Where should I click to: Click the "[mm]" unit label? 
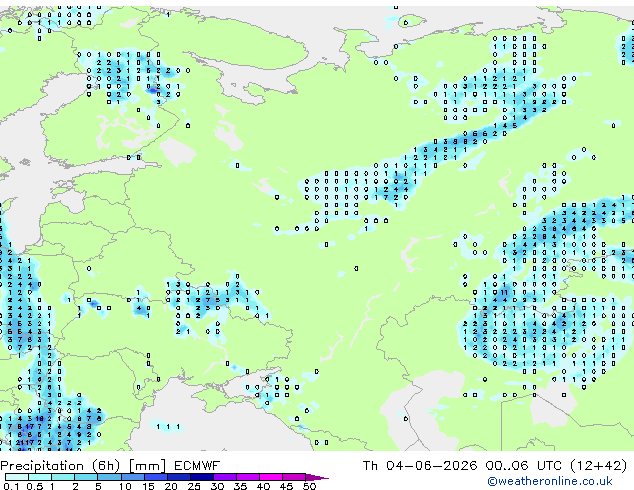147,466
